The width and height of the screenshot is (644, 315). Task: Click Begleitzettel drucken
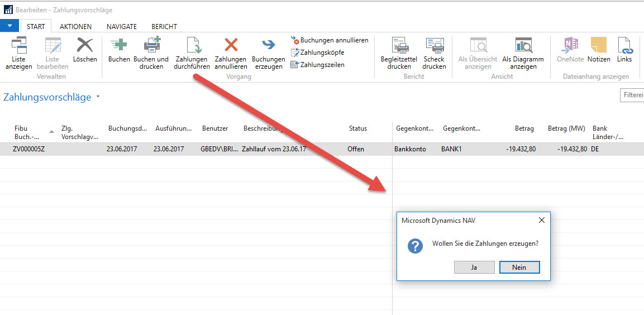coord(399,53)
